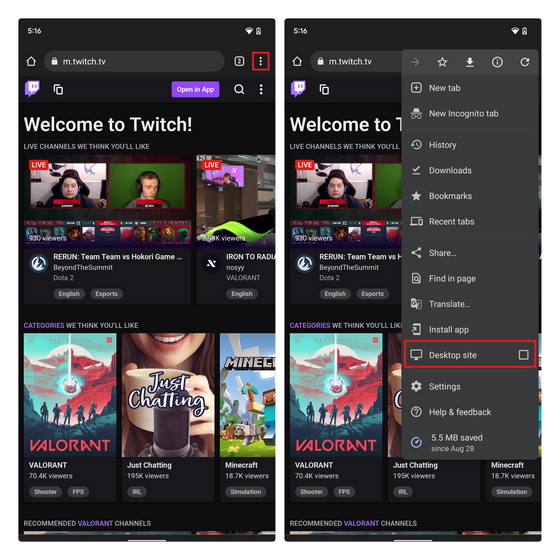This screenshot has height=560, width=560.
Task: Click CATEGORIES link in left phone heading
Action: point(44,325)
